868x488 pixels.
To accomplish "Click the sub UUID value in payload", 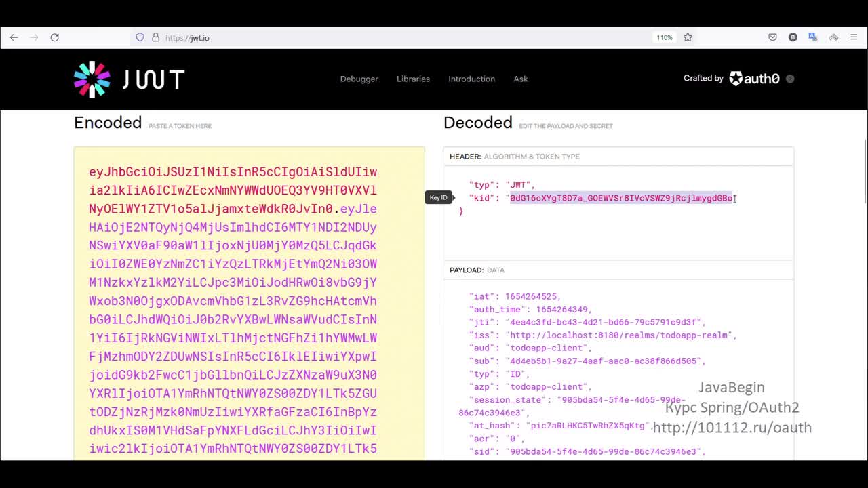I will click(x=605, y=361).
